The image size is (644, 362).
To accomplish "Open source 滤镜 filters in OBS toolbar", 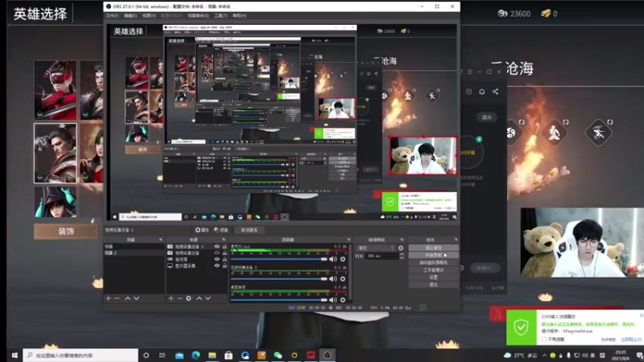I will [x=221, y=230].
